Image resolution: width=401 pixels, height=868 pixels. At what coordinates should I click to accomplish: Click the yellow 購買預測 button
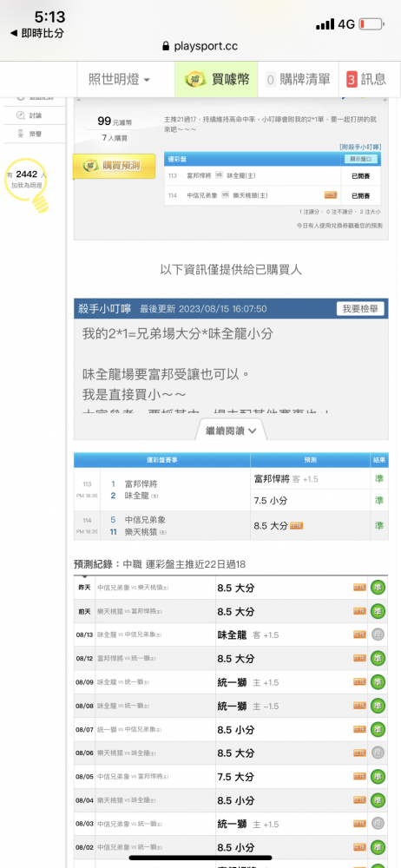pos(114,166)
